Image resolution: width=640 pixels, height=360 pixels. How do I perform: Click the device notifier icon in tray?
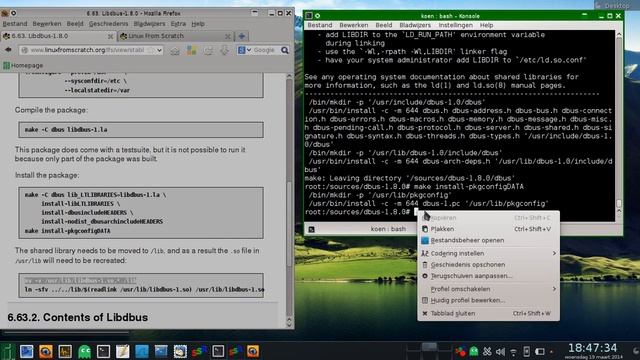pos(527,351)
